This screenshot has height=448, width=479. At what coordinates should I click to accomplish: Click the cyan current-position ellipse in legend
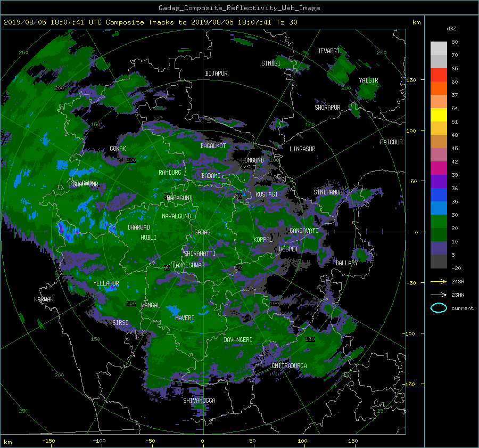(439, 308)
